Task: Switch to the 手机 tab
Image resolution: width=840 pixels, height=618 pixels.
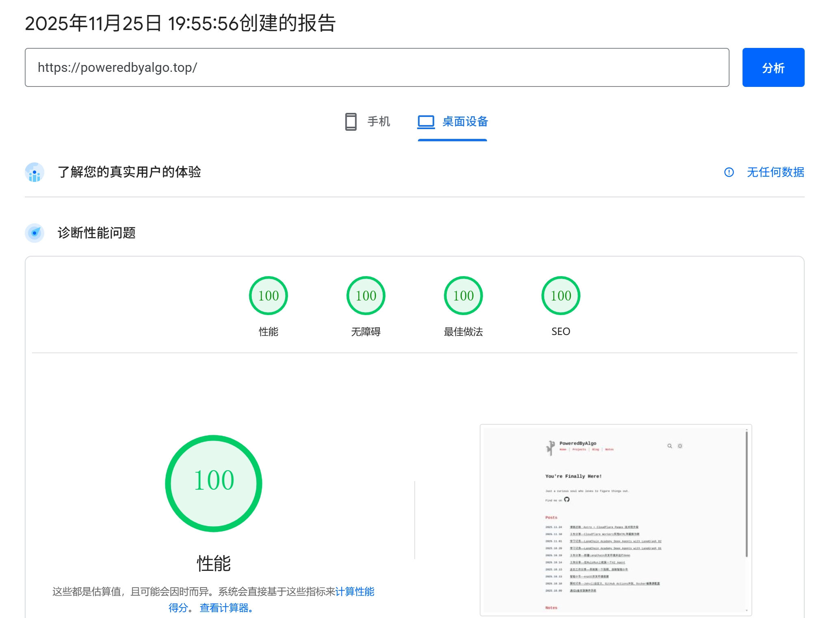Action: pyautogui.click(x=378, y=121)
